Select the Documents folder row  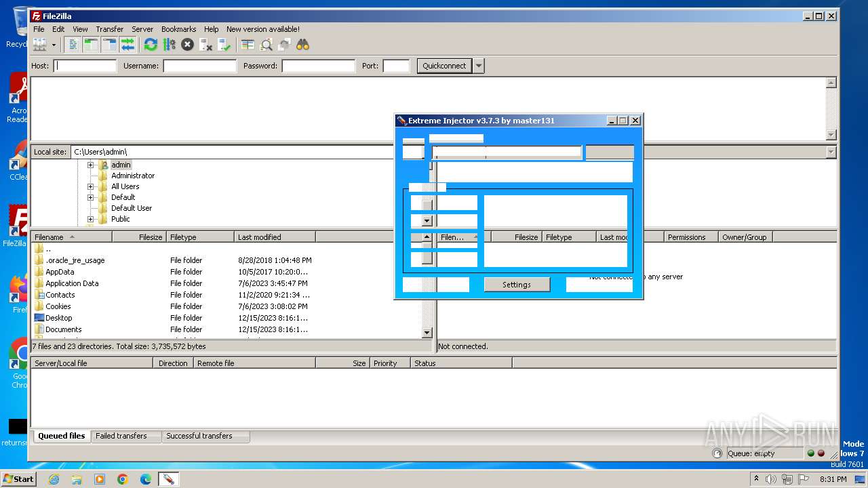click(226, 329)
